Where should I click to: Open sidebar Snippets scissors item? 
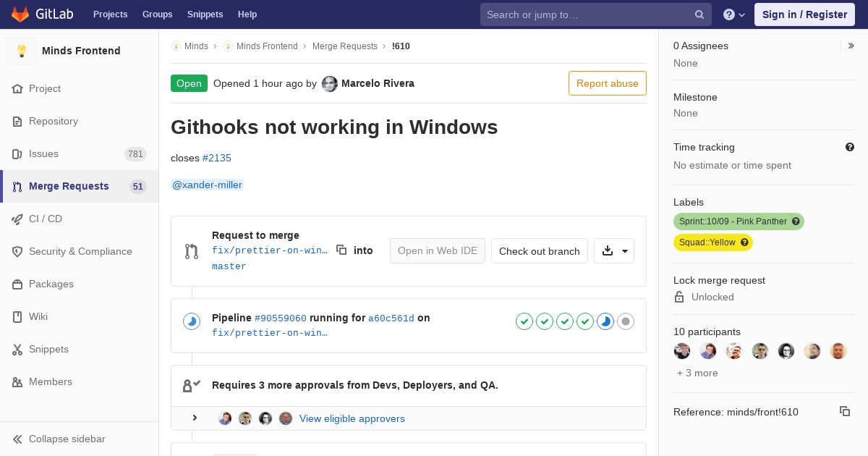80,349
